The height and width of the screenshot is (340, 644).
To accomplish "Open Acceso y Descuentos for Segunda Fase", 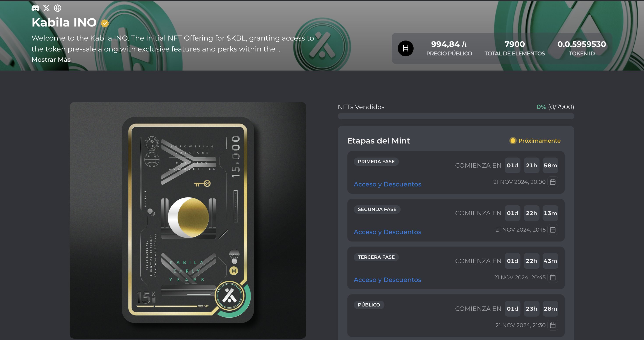I will (x=387, y=232).
